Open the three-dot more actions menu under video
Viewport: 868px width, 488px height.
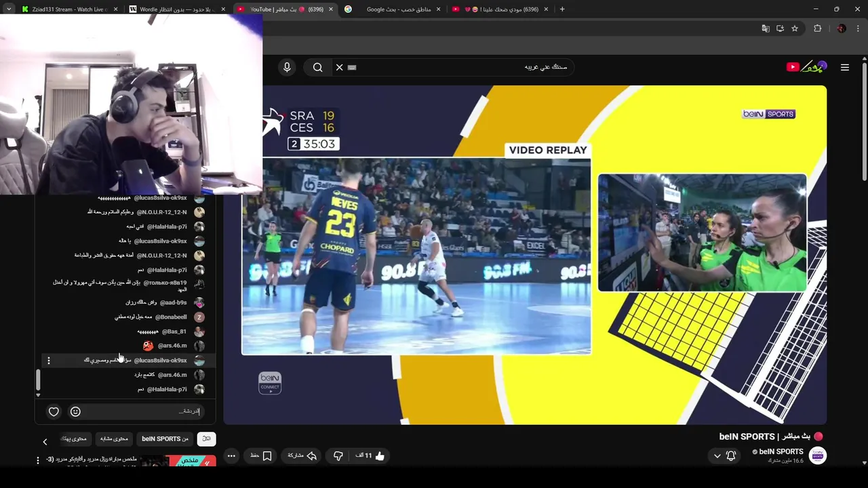tap(231, 456)
